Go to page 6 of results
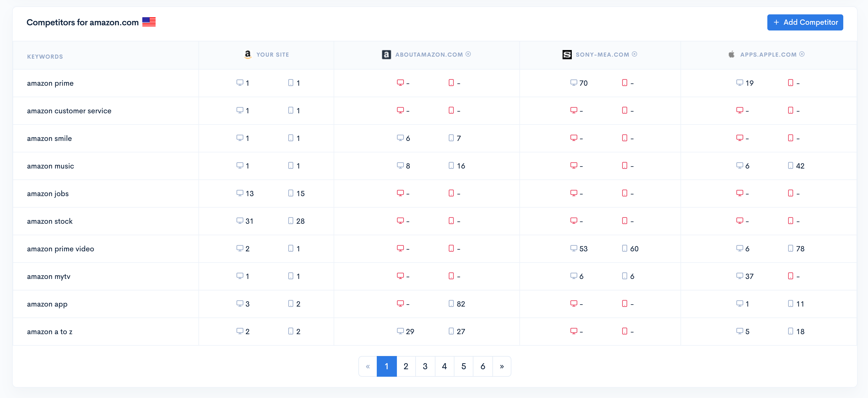Image resolution: width=868 pixels, height=398 pixels. [x=483, y=366]
